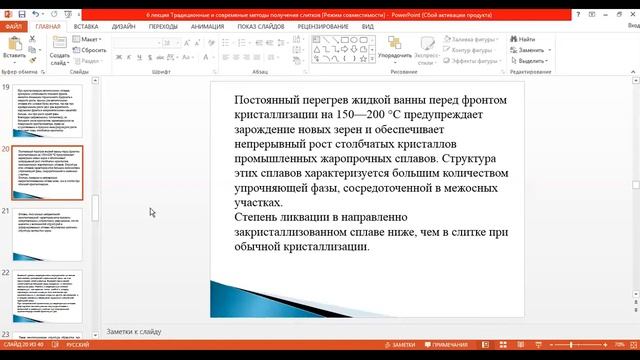Click the Slideshow icon in the status bar
The width and height of the screenshot is (640, 360).
click(x=538, y=345)
